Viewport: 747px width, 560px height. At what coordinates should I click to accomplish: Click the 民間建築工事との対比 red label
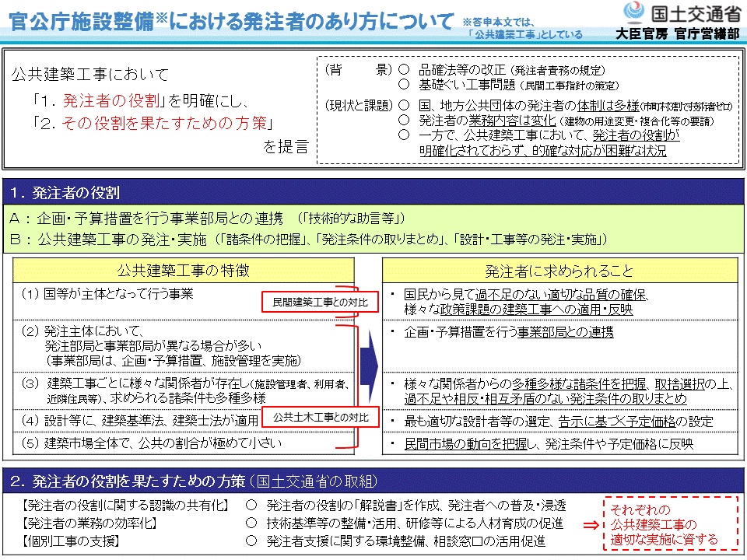319,301
